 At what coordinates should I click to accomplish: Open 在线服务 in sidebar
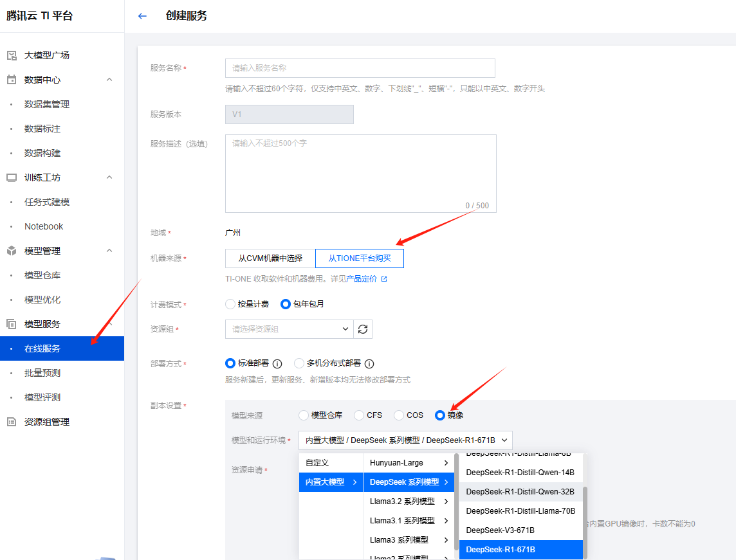pyautogui.click(x=62, y=348)
